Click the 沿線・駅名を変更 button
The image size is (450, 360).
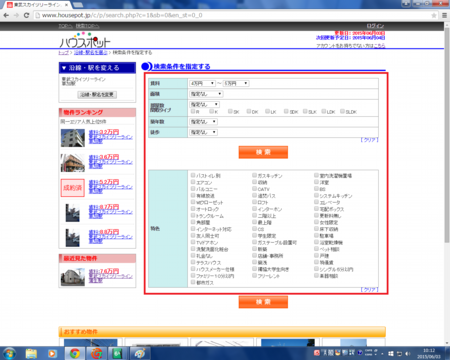pyautogui.click(x=97, y=95)
